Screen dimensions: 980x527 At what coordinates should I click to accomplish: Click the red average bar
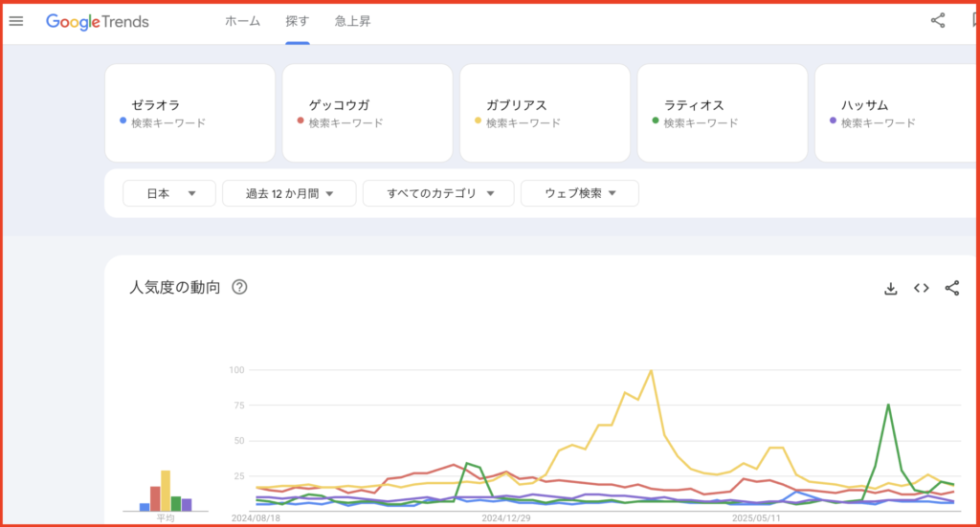155,499
